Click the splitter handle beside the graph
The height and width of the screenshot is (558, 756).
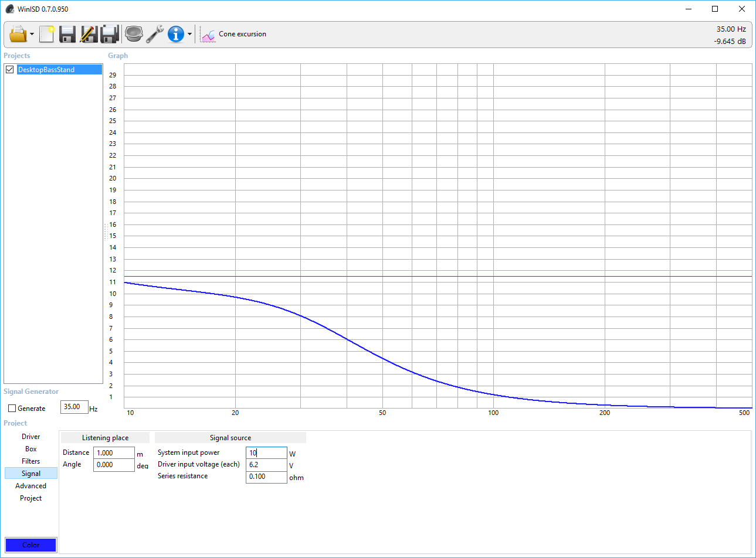(x=106, y=232)
